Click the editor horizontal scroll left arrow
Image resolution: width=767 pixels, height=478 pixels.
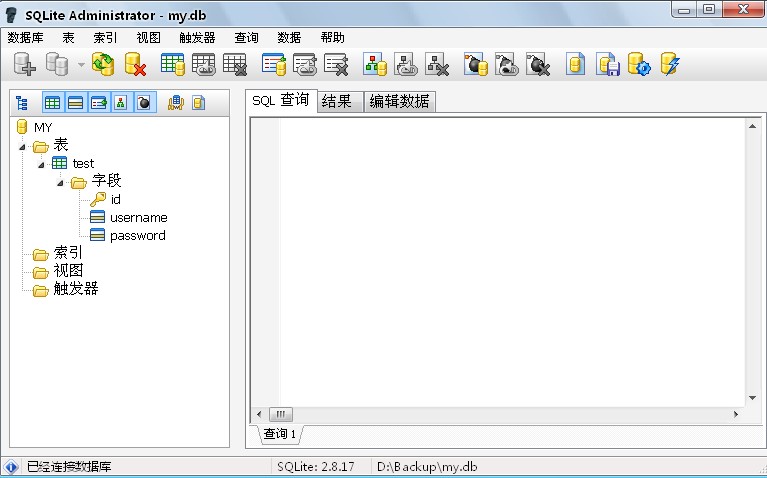pyautogui.click(x=259, y=414)
